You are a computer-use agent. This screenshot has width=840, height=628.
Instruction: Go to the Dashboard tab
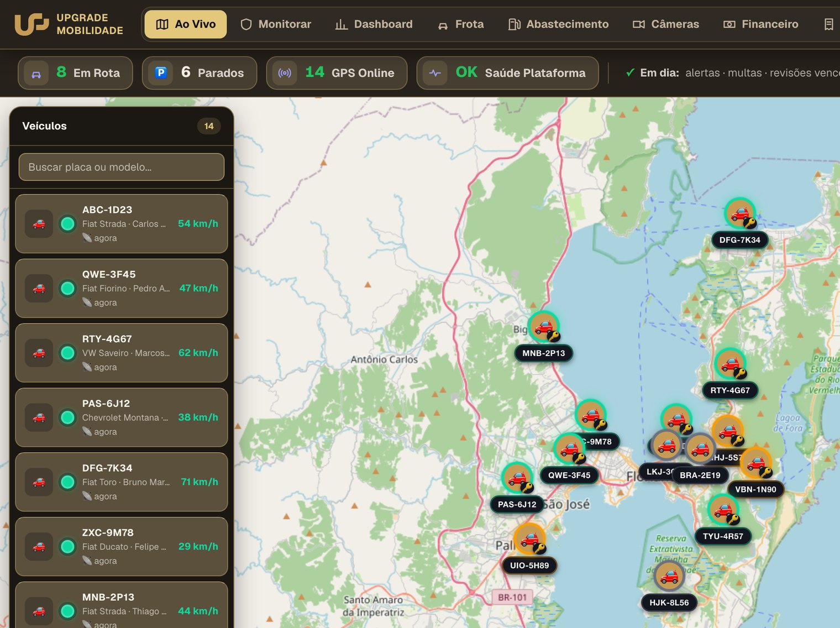coord(374,24)
